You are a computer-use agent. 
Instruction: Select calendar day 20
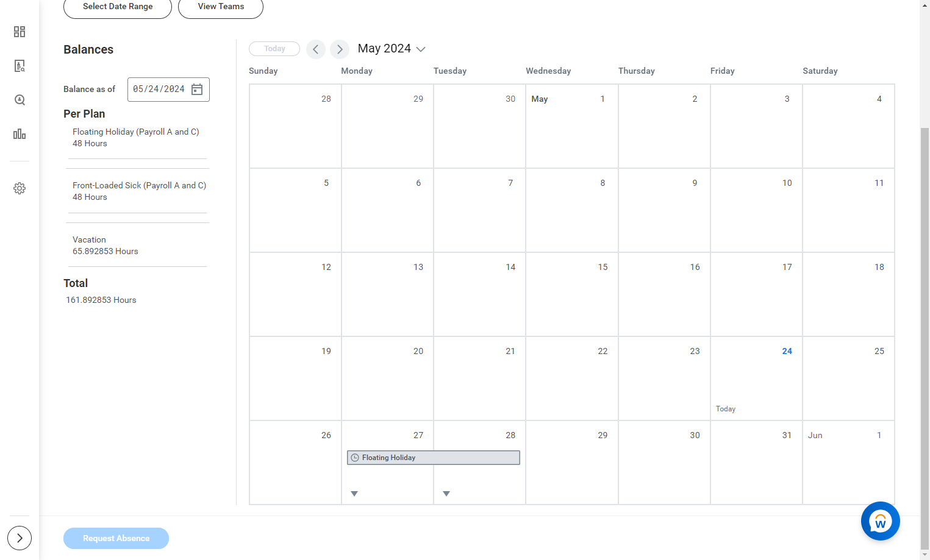[387, 378]
